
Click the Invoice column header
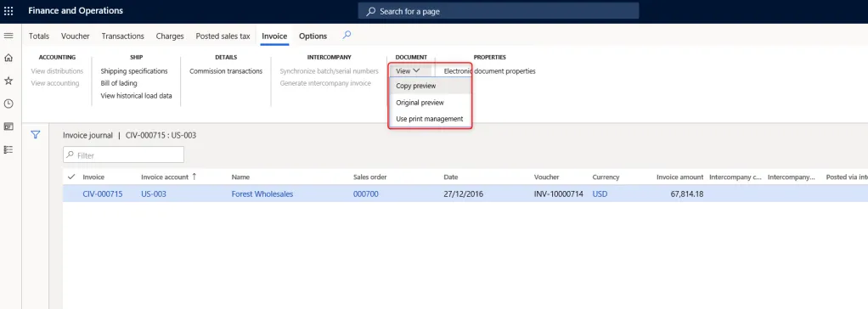coord(93,177)
